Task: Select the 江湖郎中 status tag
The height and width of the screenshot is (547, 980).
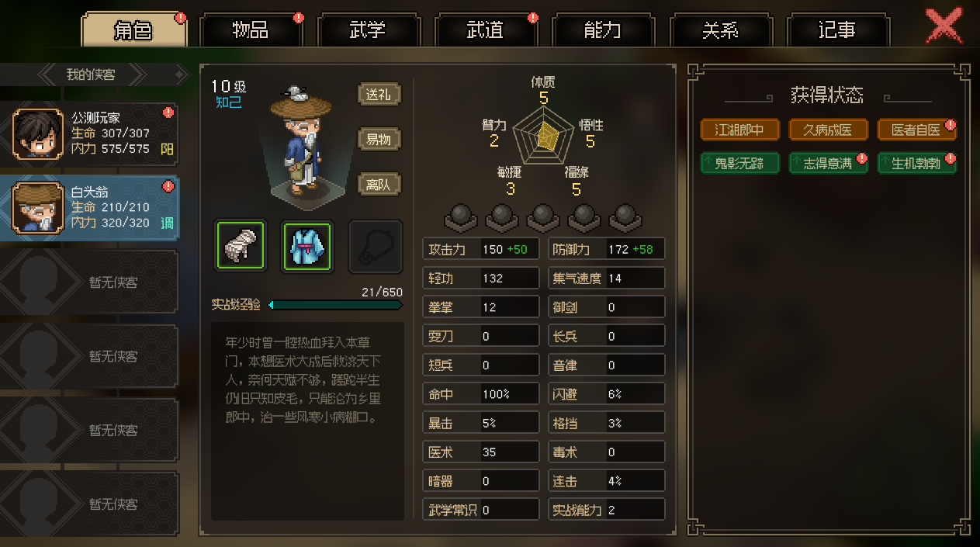Action: [739, 130]
